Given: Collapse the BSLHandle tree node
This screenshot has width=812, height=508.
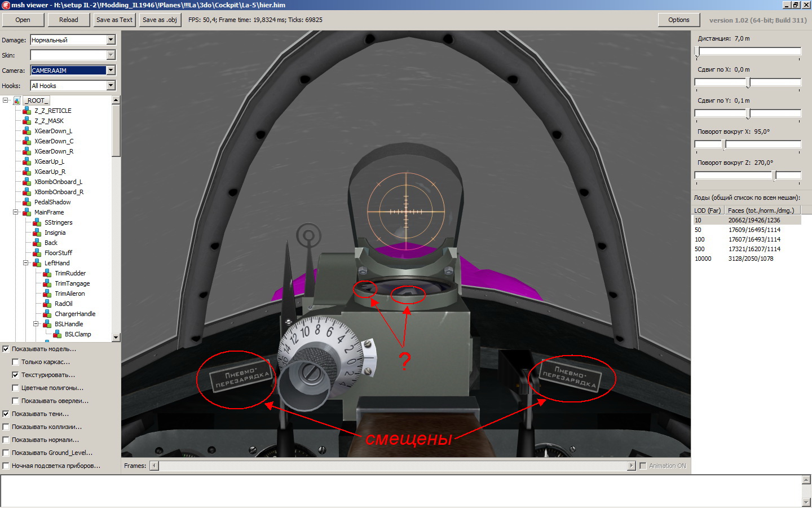Looking at the screenshot, I should pyautogui.click(x=36, y=324).
